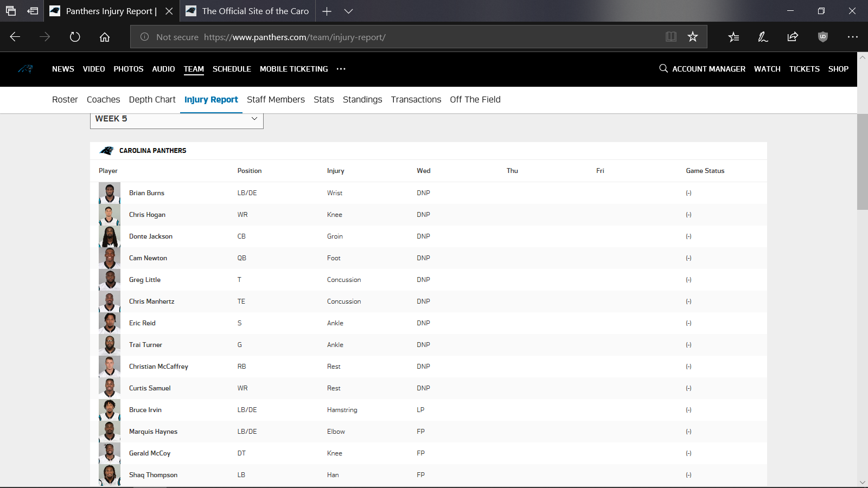Click the Panthers logo in site header
Image resolution: width=868 pixels, height=488 pixels.
(25, 69)
